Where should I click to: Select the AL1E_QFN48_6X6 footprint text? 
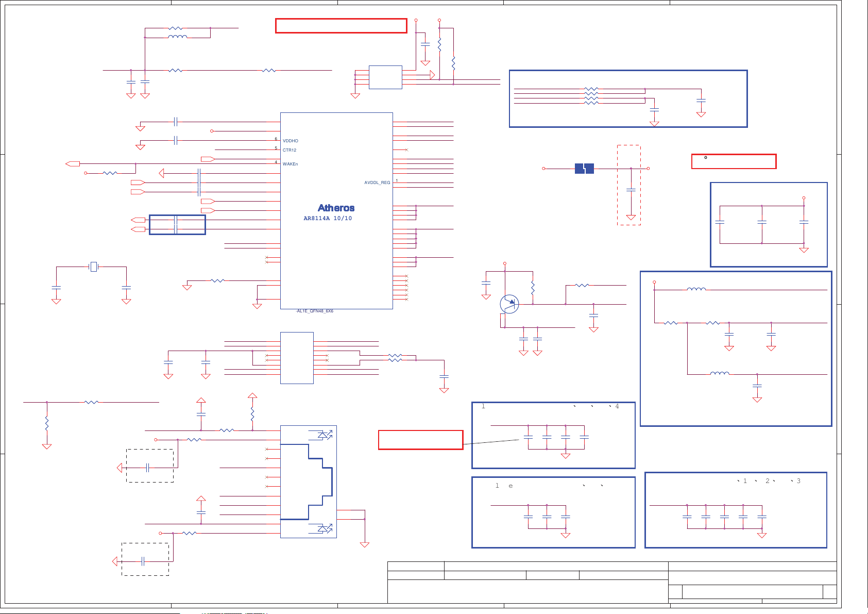[315, 311]
